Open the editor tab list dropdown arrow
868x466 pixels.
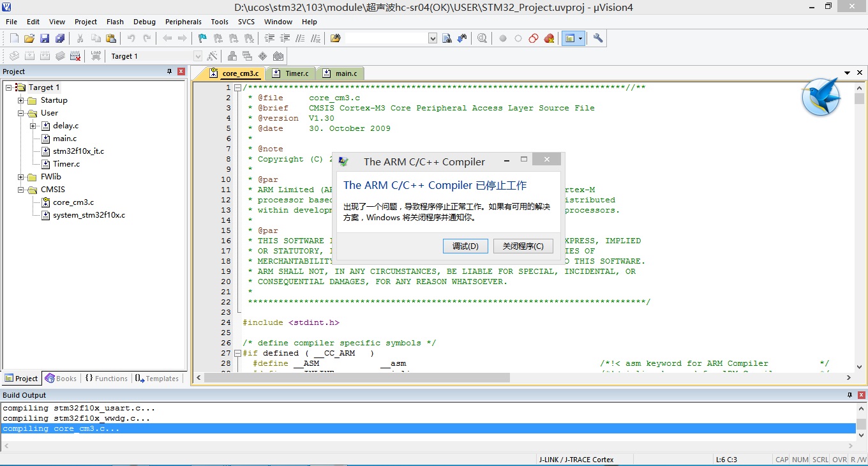(x=848, y=73)
